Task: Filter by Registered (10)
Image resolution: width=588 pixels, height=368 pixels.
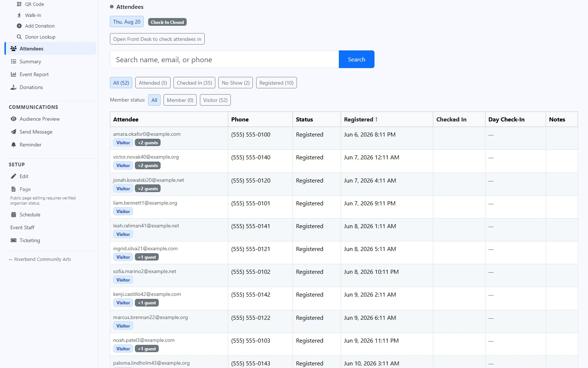Action: tap(276, 83)
